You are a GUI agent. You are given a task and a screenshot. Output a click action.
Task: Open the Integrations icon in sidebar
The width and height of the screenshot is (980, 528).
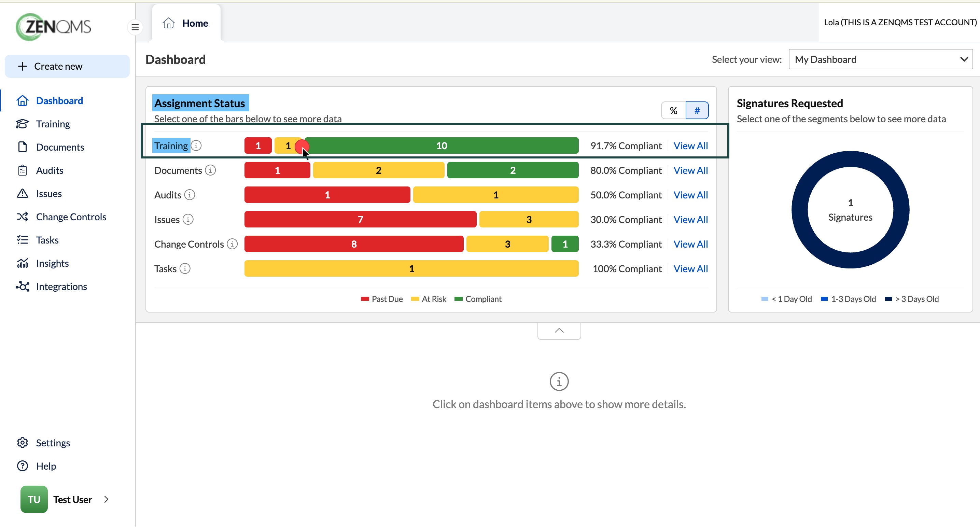pos(23,287)
